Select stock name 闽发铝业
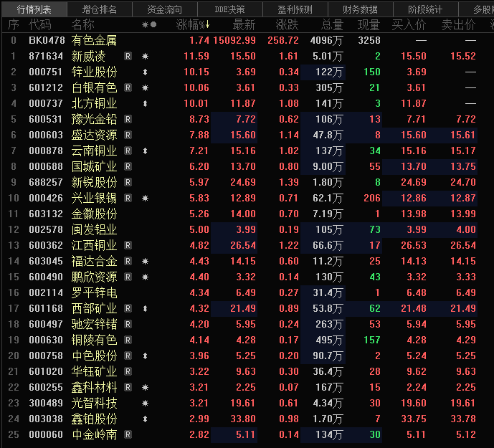 94,229
